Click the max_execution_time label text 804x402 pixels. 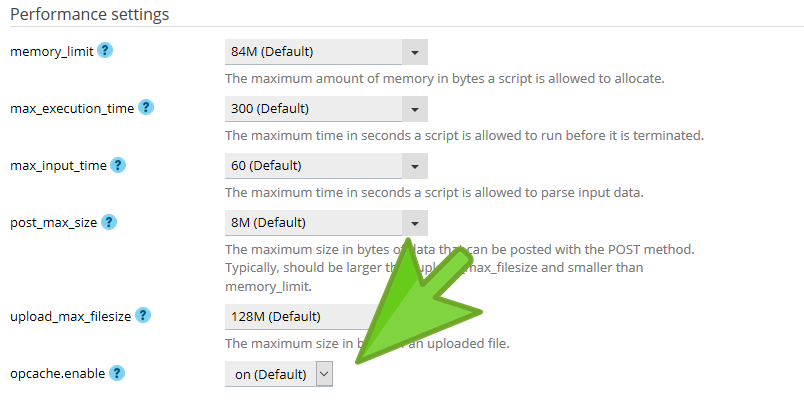click(72, 108)
